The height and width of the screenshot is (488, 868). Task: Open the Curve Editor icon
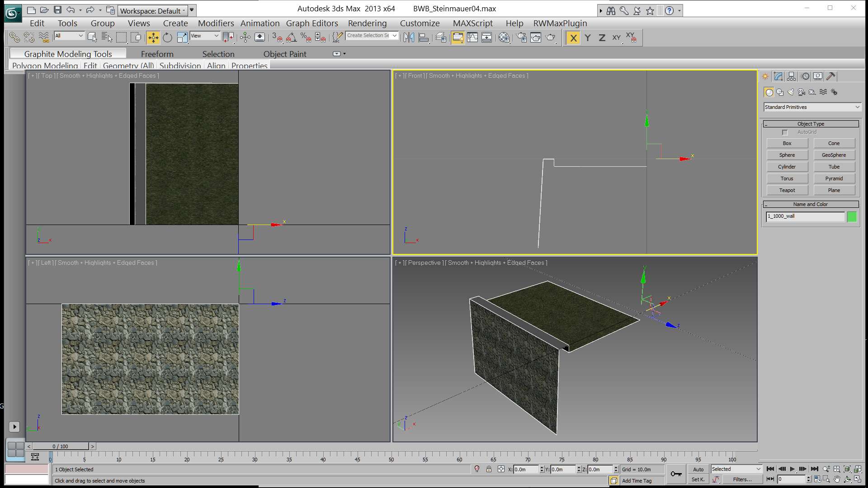[x=472, y=38]
